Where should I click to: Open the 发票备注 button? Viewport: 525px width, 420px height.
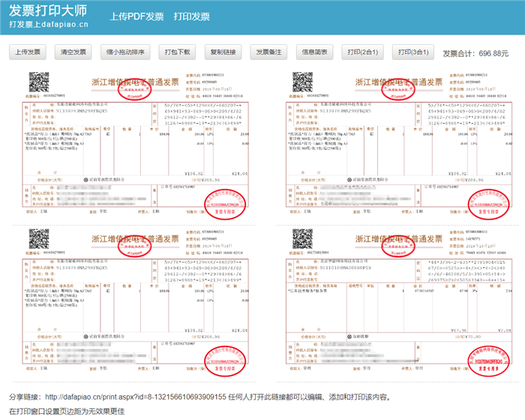[268, 52]
